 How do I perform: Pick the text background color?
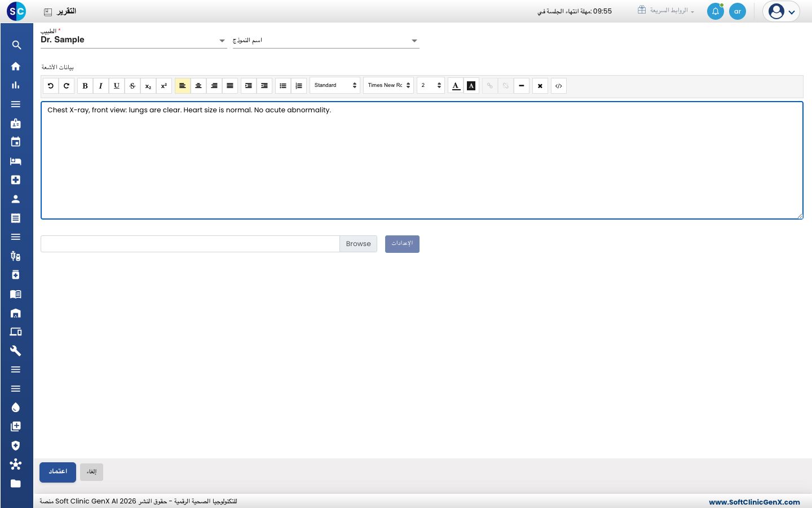471,86
